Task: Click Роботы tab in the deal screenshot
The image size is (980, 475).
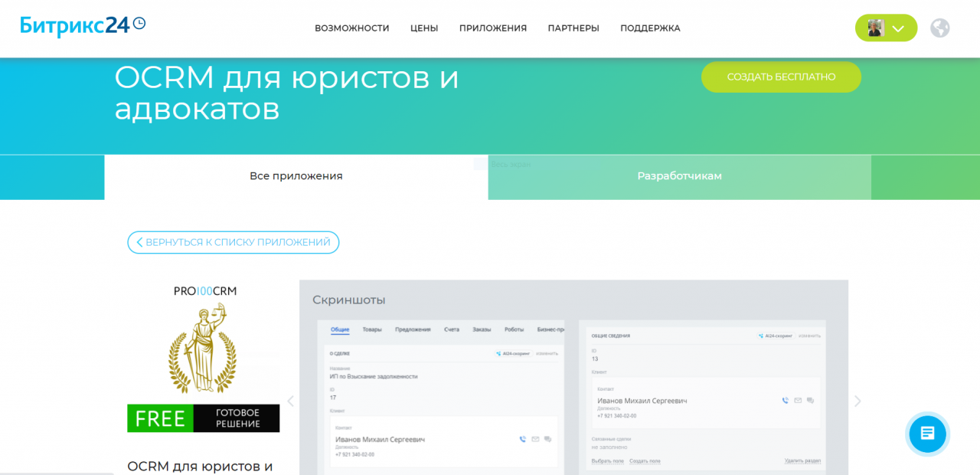Action: (x=514, y=329)
